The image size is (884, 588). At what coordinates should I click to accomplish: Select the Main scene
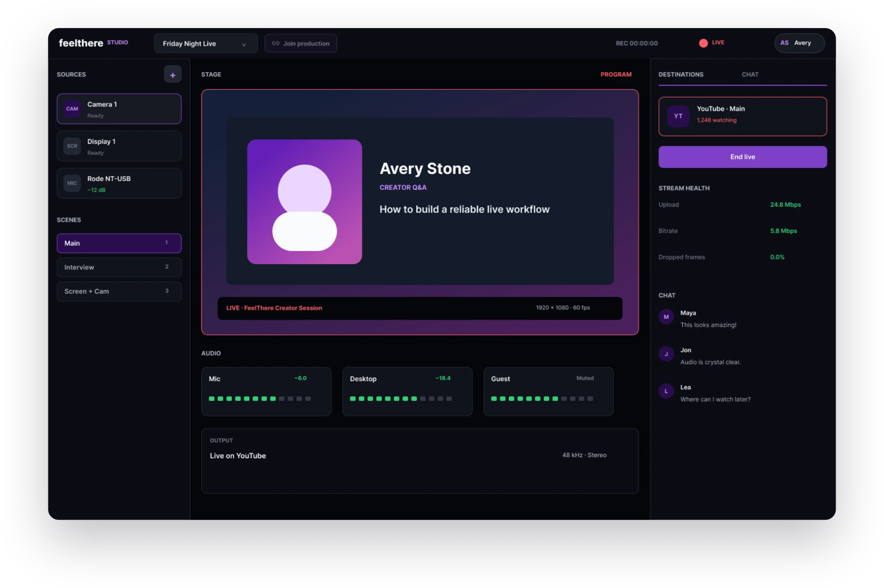click(x=119, y=243)
